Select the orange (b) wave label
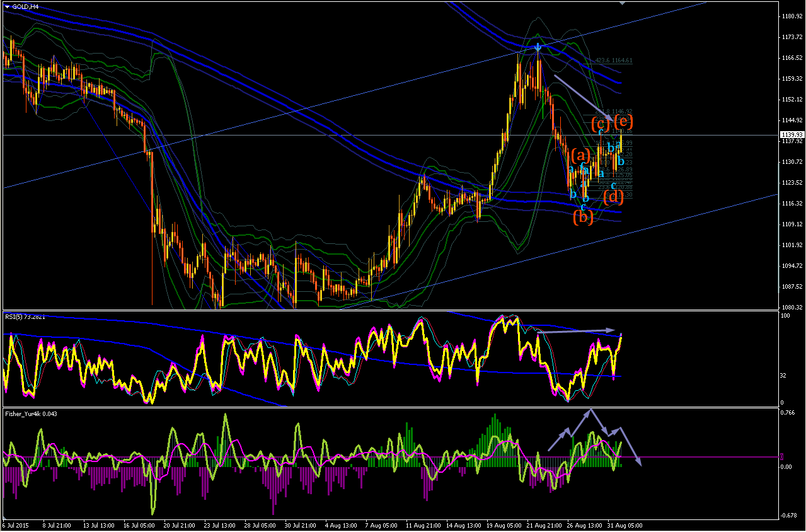The height and width of the screenshot is (532, 806). point(583,217)
